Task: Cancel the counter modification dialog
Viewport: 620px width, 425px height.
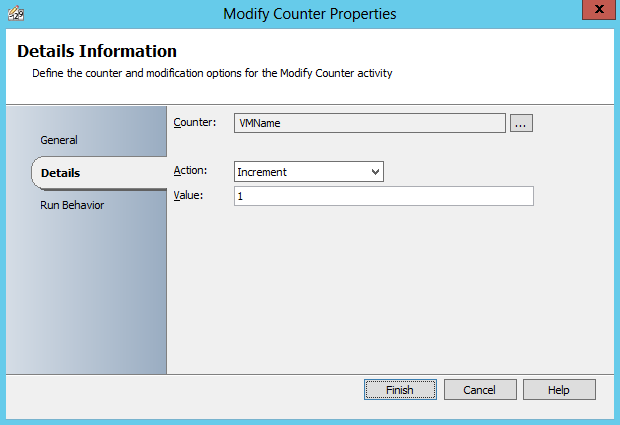Action: 480,389
